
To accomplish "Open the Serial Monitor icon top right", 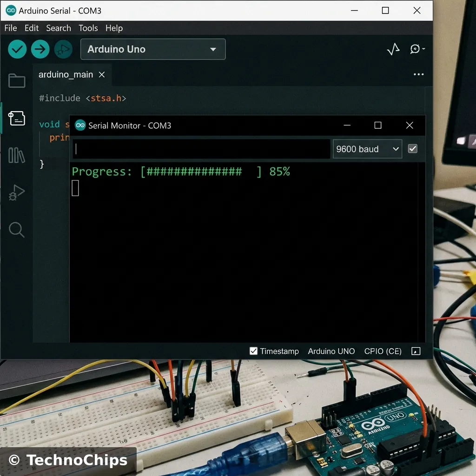I will [x=415, y=49].
